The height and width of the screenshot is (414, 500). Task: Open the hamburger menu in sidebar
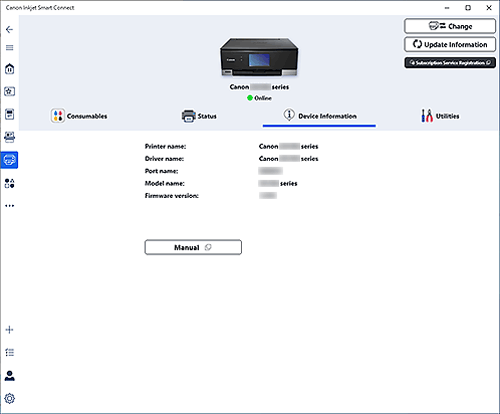(x=9, y=48)
